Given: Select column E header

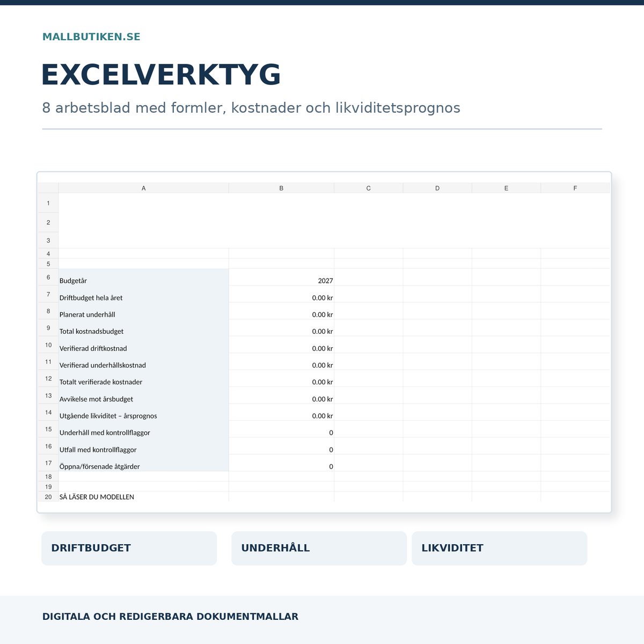Looking at the screenshot, I should [506, 188].
